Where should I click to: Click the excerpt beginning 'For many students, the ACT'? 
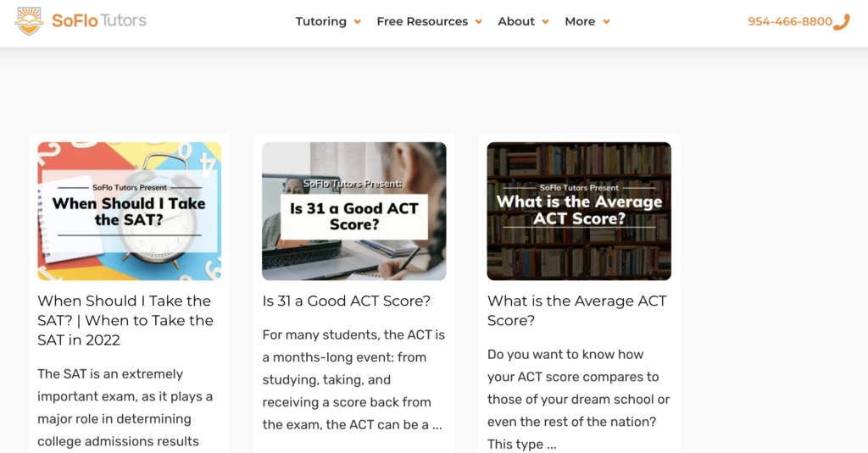pyautogui.click(x=353, y=379)
